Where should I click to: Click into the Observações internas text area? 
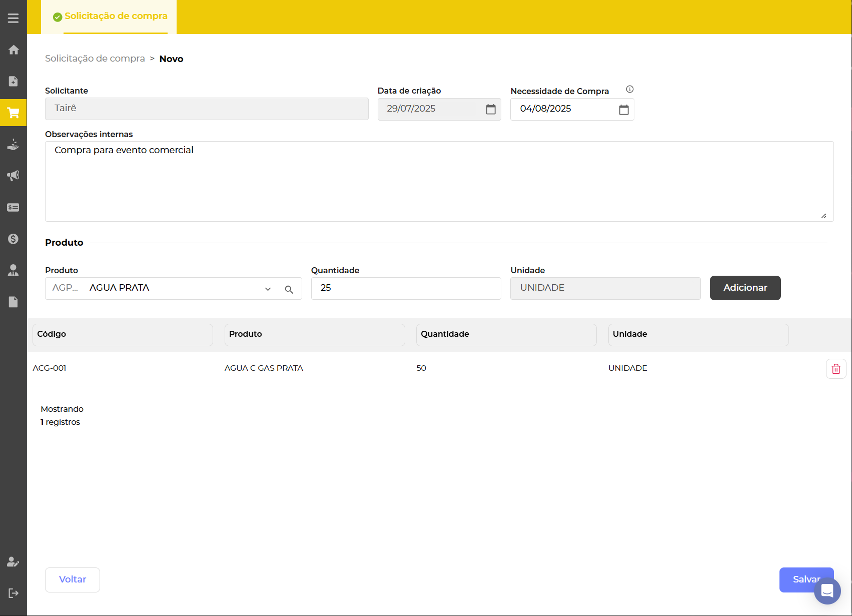click(439, 181)
